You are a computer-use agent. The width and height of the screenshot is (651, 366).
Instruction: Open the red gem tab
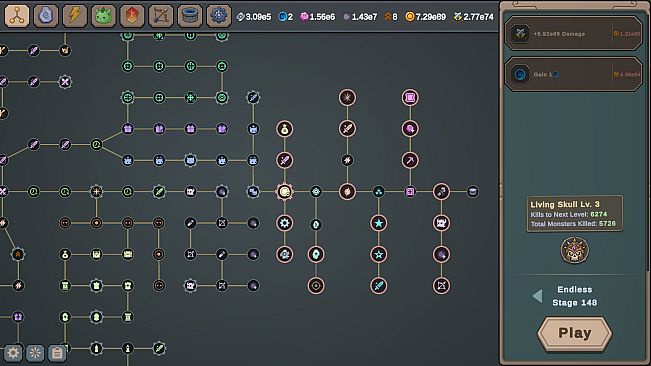(132, 16)
